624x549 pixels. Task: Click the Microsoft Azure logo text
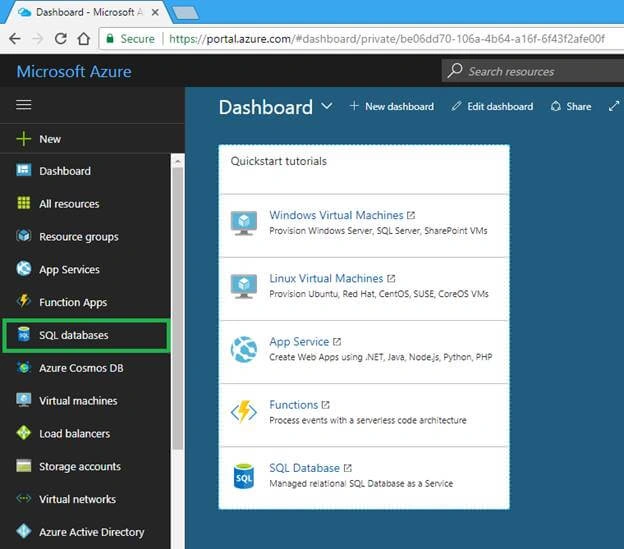74,72
